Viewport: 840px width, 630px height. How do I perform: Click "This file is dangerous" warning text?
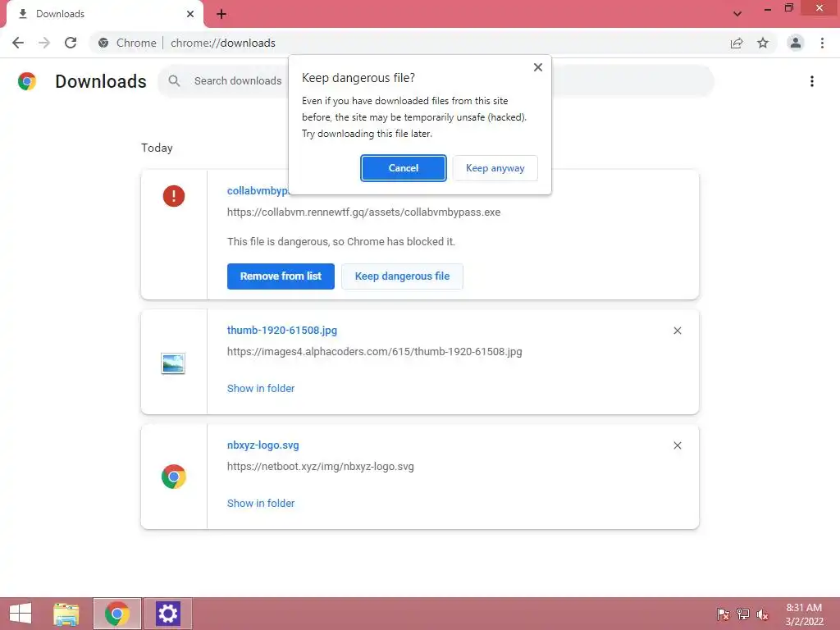point(340,242)
